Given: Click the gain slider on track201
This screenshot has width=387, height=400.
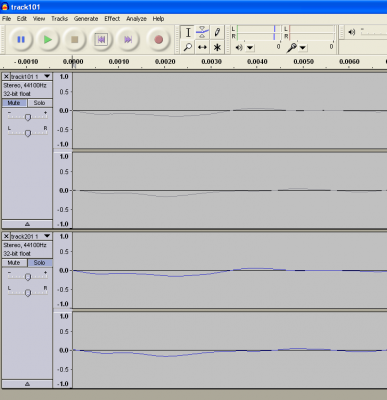Looking at the screenshot, I should click(x=28, y=277).
